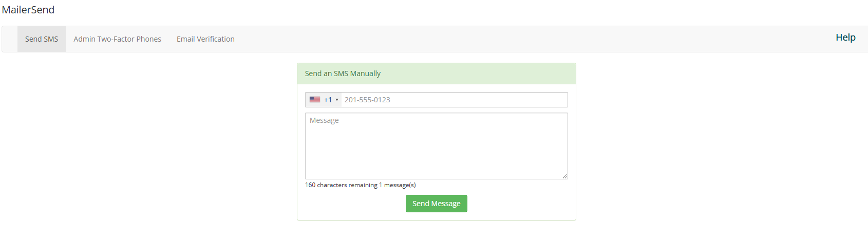868x238 pixels.
Task: Open the Help link
Action: point(845,38)
